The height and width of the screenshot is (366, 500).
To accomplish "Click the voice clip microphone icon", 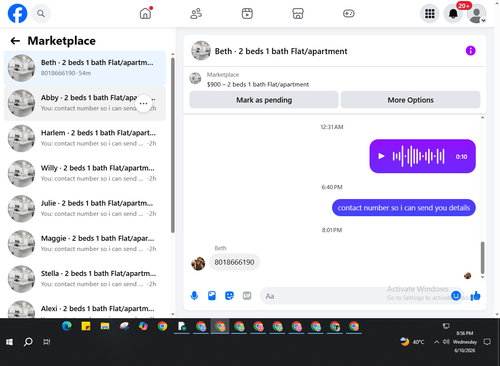I will pos(194,296).
